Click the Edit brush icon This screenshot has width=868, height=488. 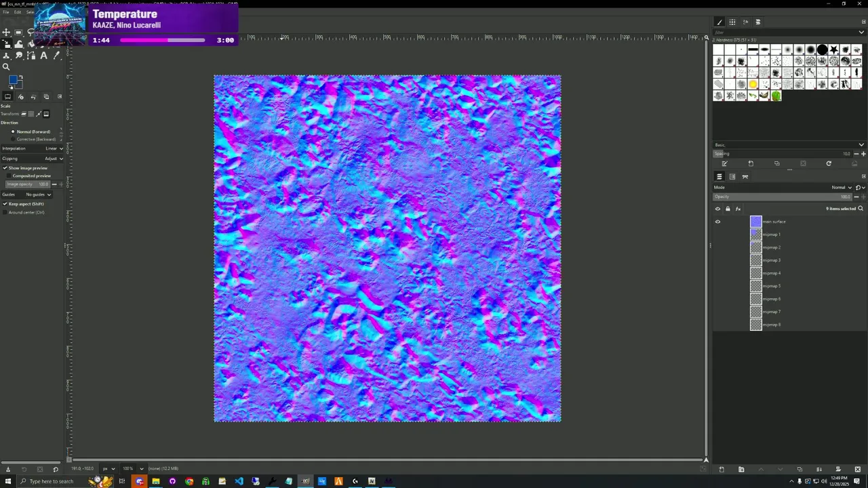724,163
